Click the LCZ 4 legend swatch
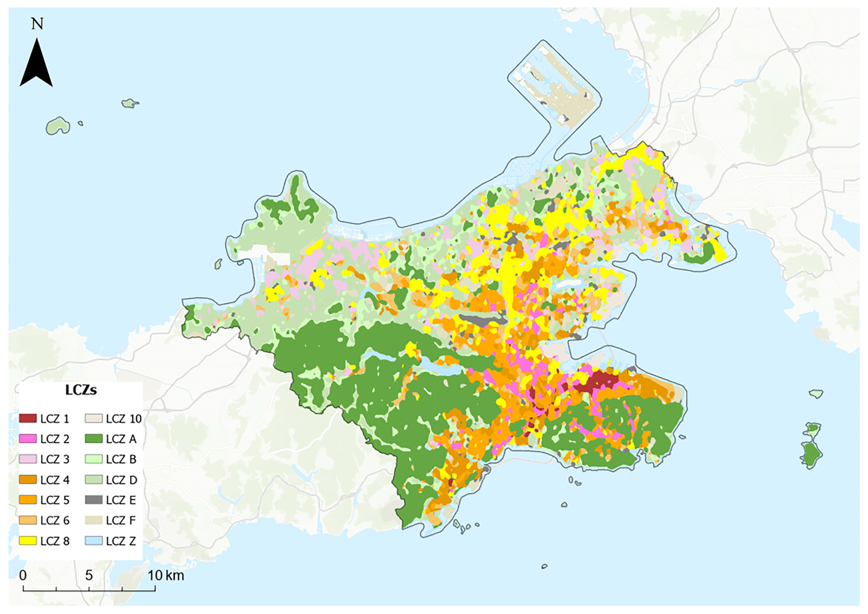 point(28,480)
